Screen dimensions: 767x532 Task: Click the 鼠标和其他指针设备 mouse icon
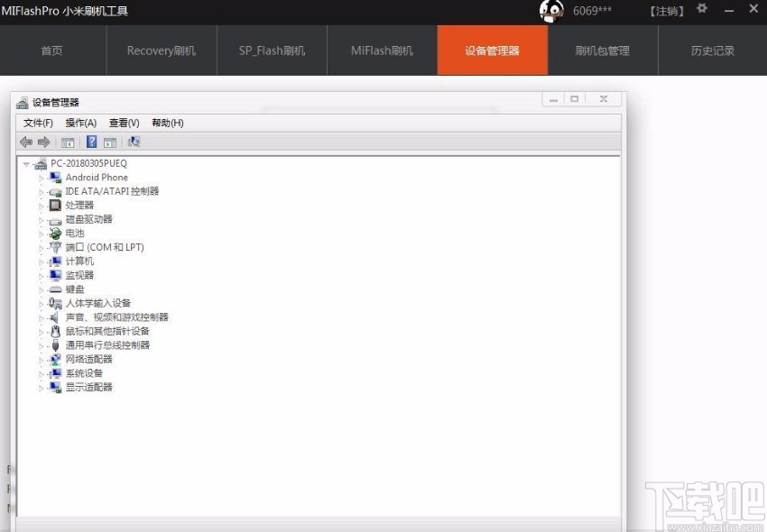pos(55,332)
